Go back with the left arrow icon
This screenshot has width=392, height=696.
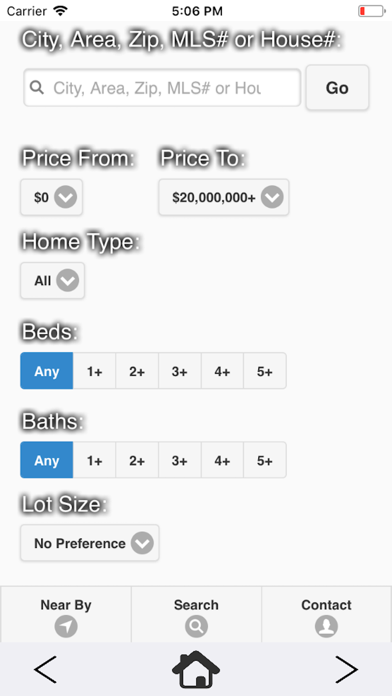pos(45,669)
